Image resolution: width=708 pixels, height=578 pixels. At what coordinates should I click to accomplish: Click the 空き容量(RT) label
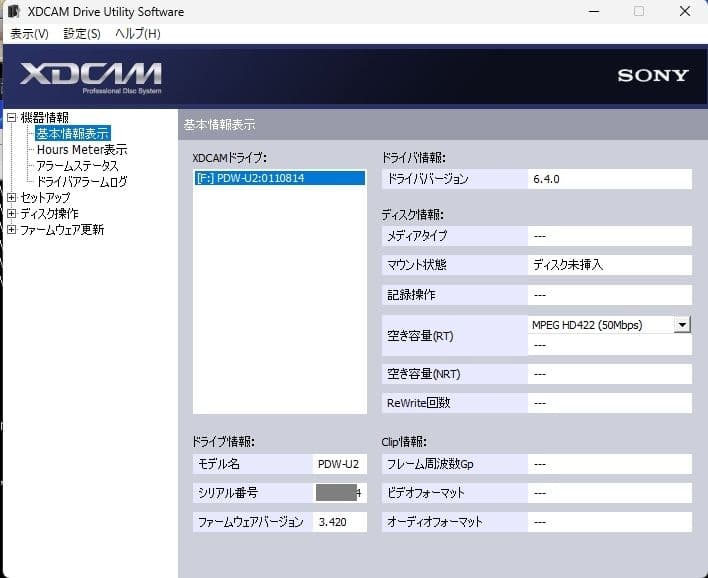420,336
